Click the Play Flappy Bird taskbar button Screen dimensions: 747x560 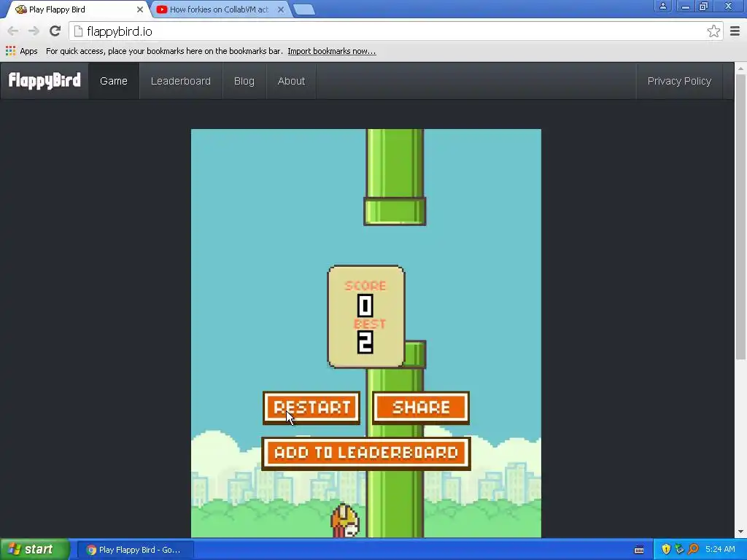click(x=135, y=550)
